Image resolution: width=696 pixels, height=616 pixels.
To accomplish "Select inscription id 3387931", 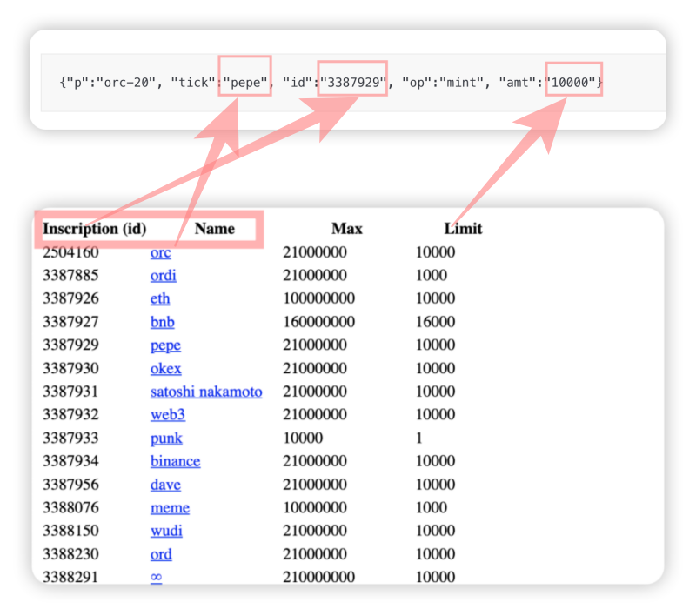I will point(70,392).
